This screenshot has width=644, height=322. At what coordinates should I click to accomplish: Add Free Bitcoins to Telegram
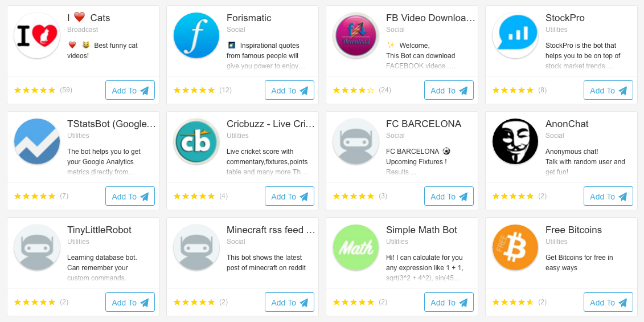click(608, 302)
